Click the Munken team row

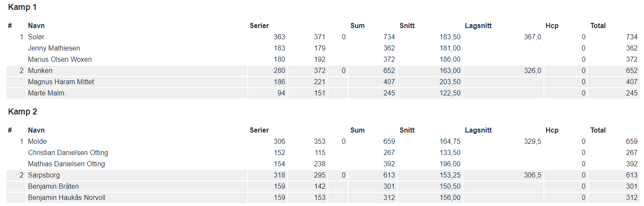[x=323, y=71]
